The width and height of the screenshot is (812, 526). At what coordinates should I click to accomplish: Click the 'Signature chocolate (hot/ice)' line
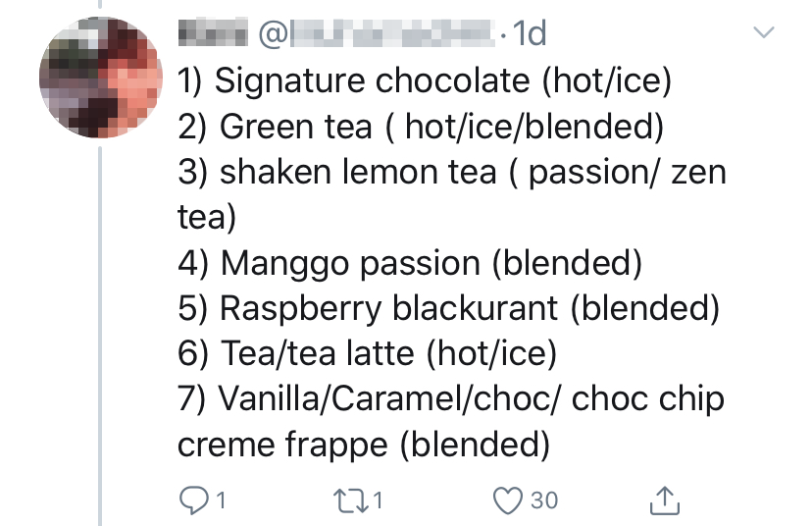click(x=424, y=80)
